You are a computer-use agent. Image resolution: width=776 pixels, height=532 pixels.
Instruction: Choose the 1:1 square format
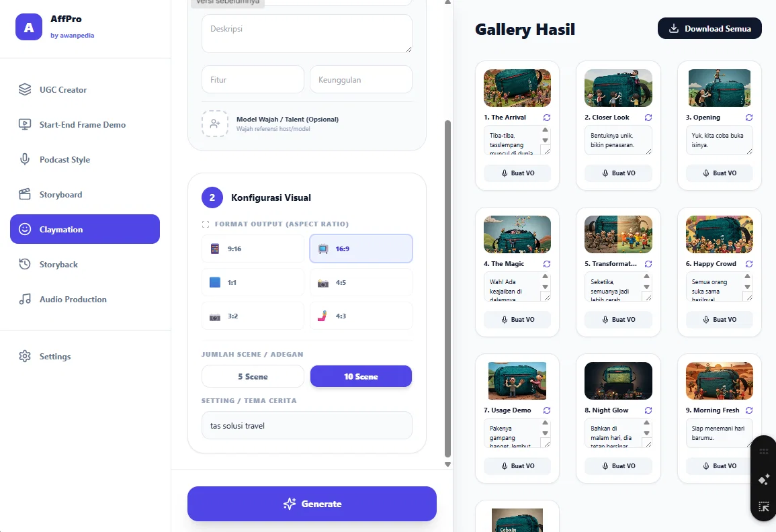coord(253,282)
